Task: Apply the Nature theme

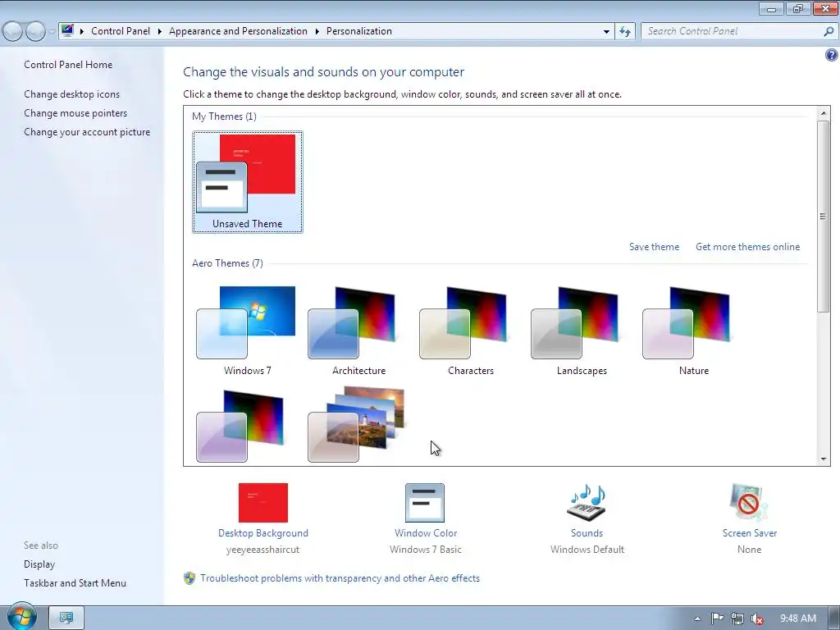Action: (x=693, y=330)
